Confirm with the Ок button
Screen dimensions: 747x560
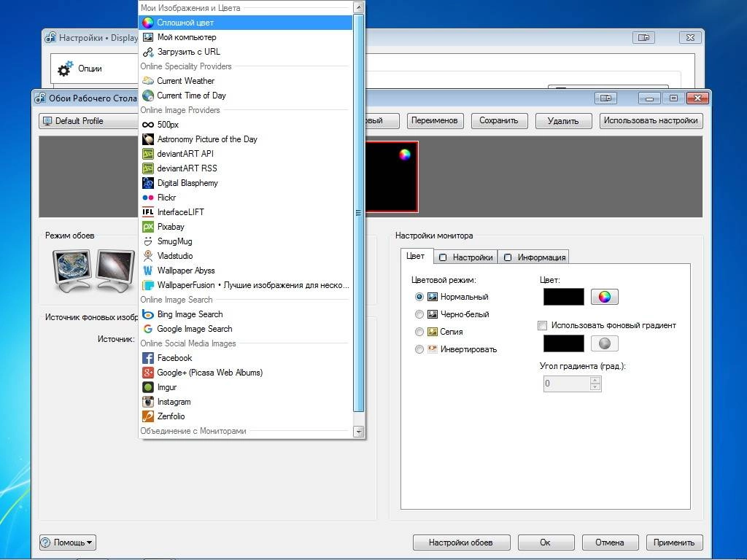tap(546, 542)
